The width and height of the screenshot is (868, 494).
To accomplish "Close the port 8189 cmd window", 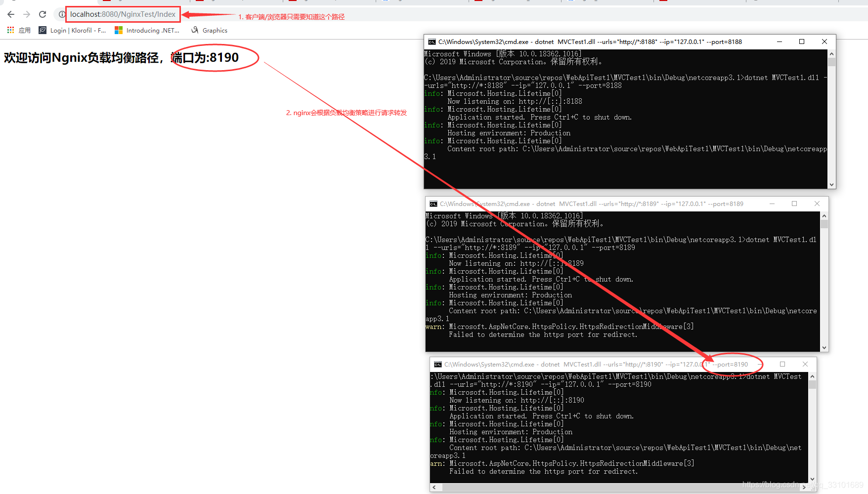I will (817, 204).
